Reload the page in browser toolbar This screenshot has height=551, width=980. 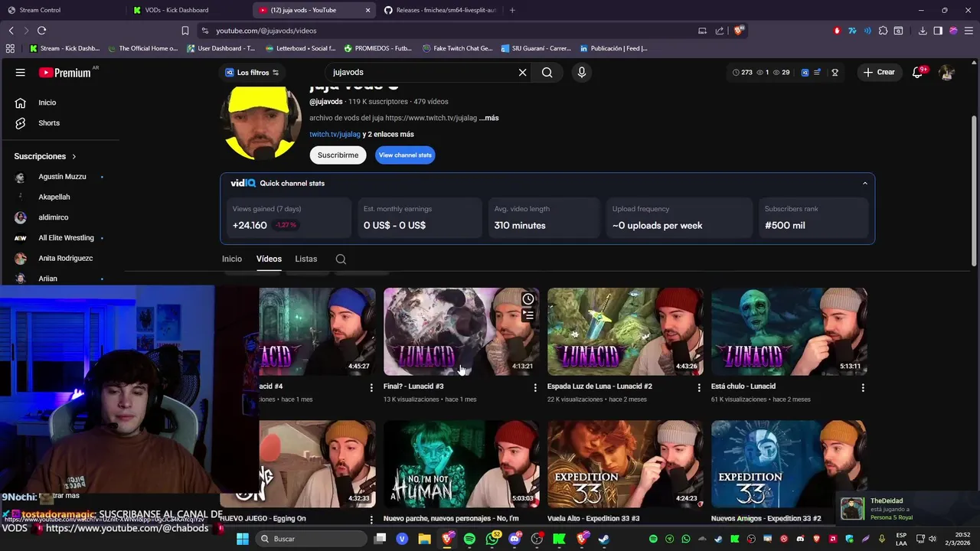[x=41, y=31]
